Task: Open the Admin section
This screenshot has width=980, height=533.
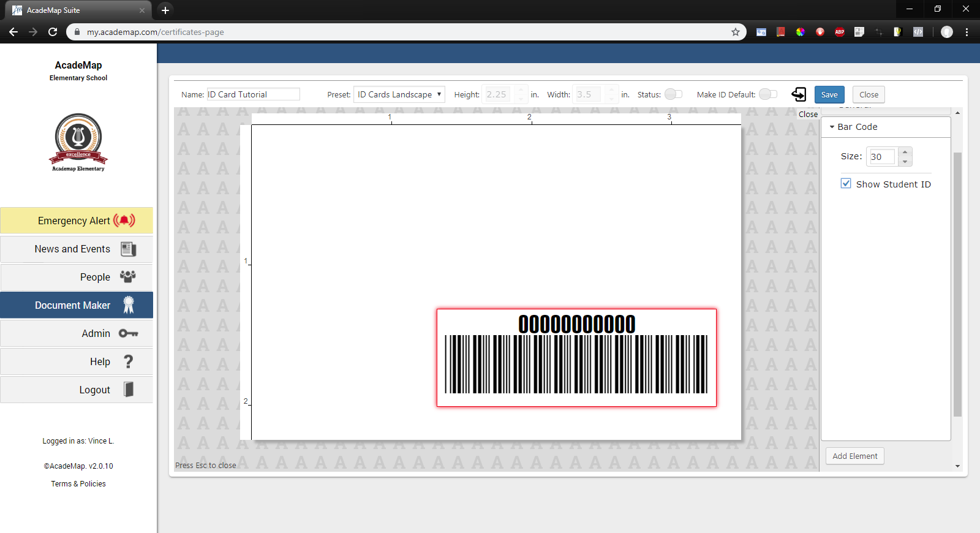Action: (77, 333)
